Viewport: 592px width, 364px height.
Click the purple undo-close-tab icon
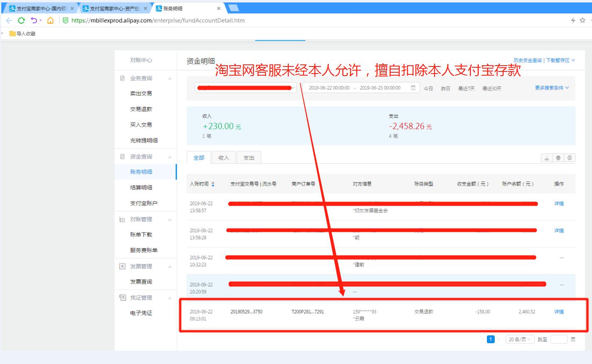tap(34, 20)
